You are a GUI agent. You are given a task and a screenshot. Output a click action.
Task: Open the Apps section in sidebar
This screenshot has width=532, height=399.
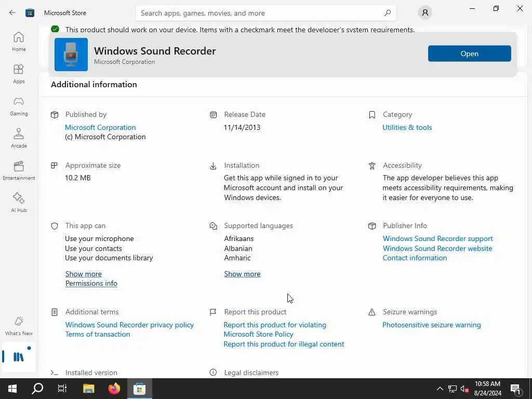click(x=19, y=74)
